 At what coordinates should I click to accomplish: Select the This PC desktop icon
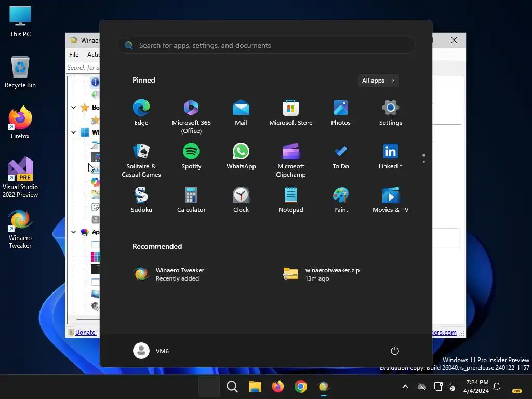[x=20, y=21]
